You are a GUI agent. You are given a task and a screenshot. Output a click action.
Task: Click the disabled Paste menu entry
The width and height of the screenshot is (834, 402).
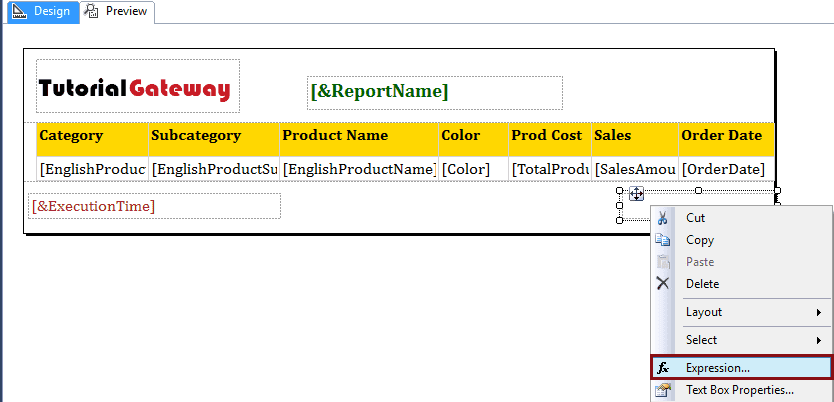(741, 262)
